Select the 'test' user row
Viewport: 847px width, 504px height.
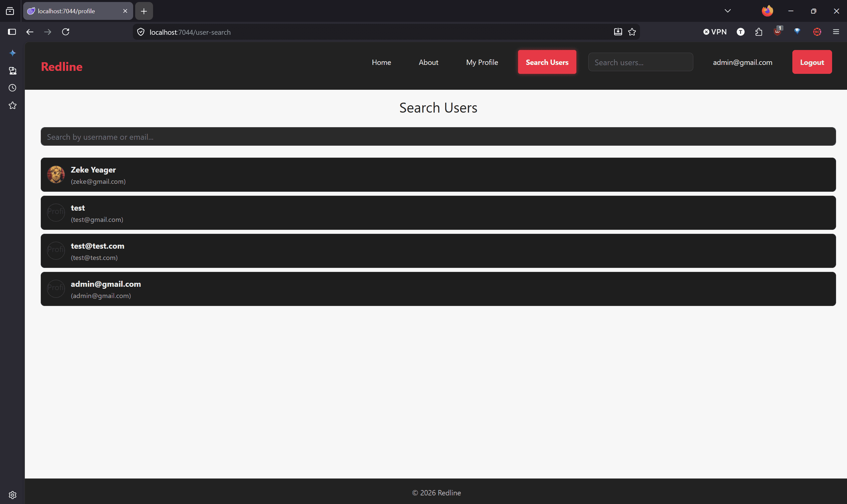click(438, 213)
